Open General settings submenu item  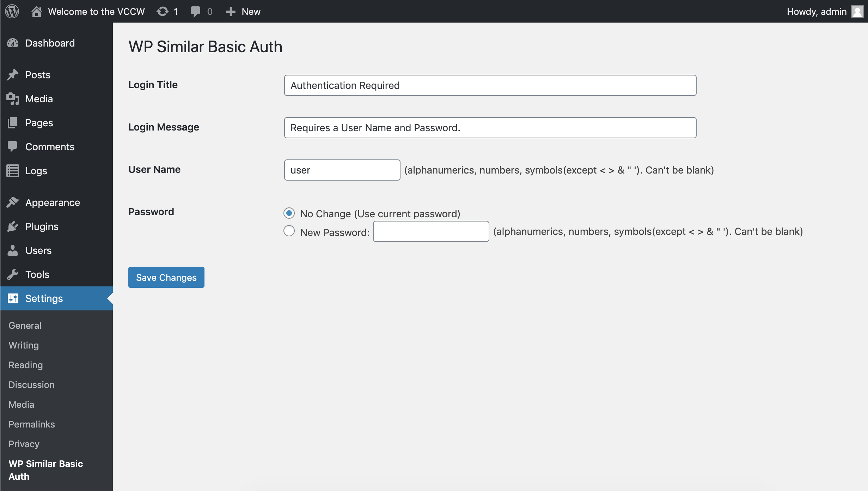(x=25, y=325)
